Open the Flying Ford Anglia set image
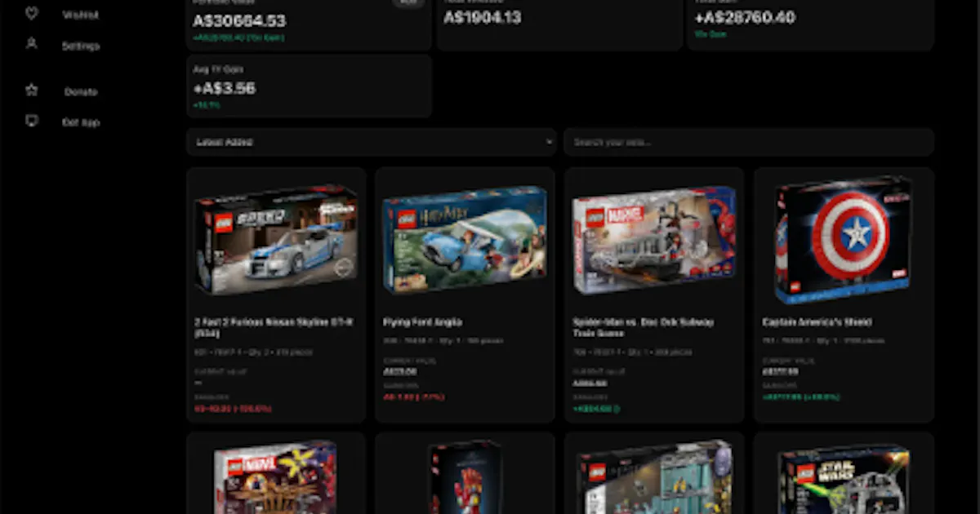The height and width of the screenshot is (514, 980). click(465, 239)
